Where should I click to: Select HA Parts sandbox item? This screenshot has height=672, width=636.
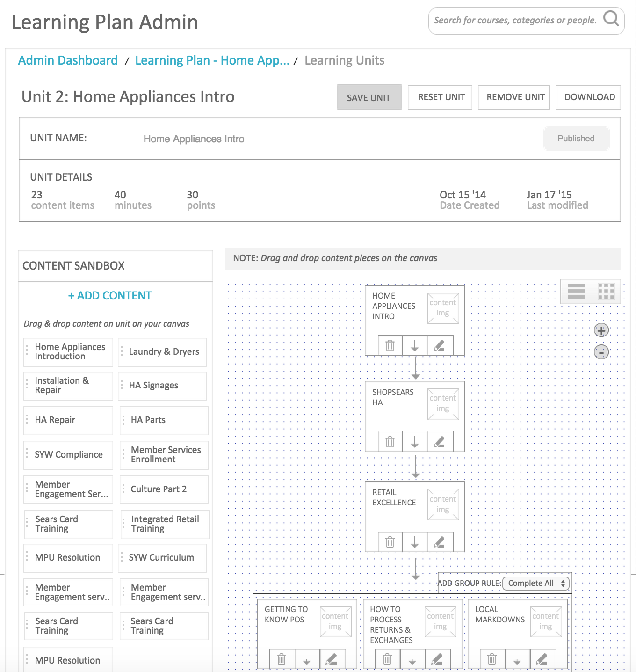click(164, 420)
